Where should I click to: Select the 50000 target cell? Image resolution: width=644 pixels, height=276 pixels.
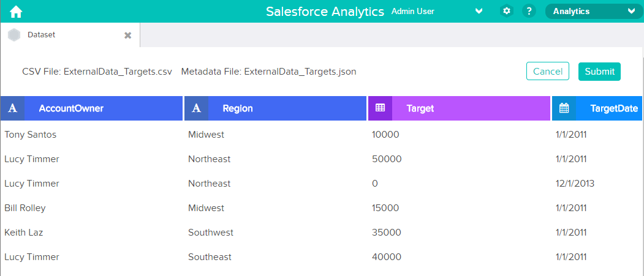pos(387,159)
